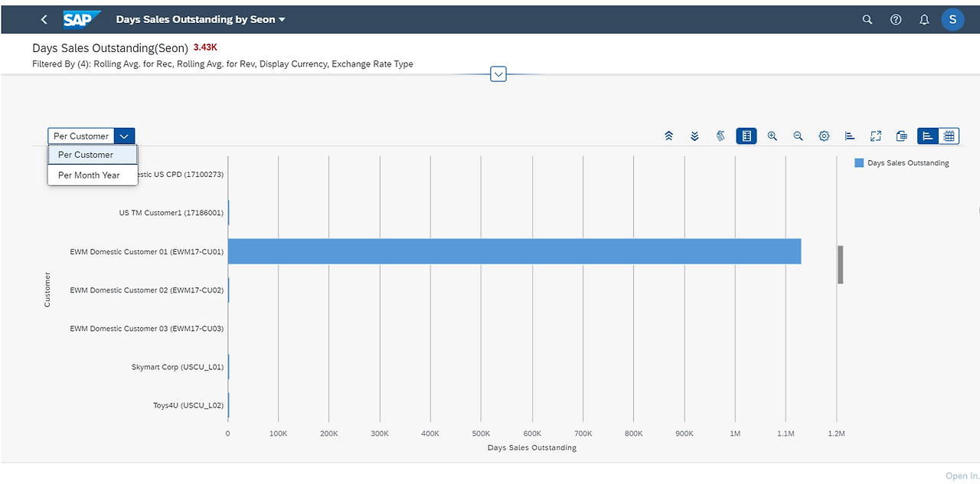Open chart type selector icon
This screenshot has width=980, height=484.
tap(850, 136)
